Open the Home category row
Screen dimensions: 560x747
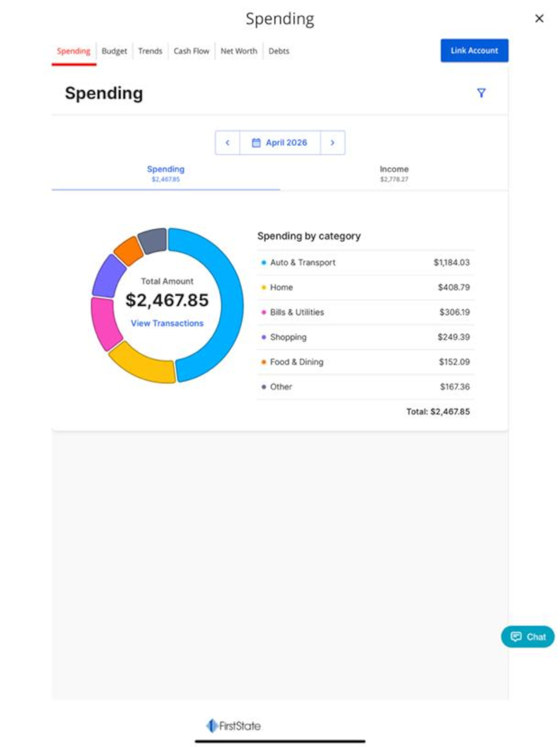[x=366, y=287]
